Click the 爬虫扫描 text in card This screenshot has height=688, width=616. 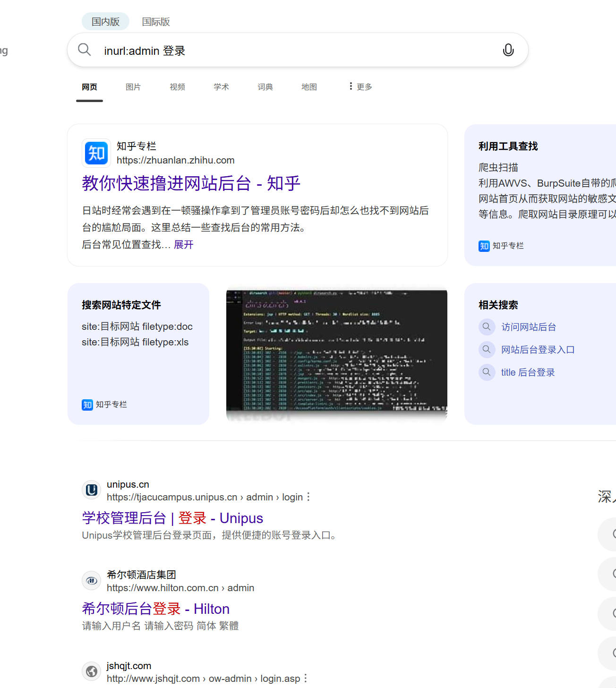[x=498, y=167]
